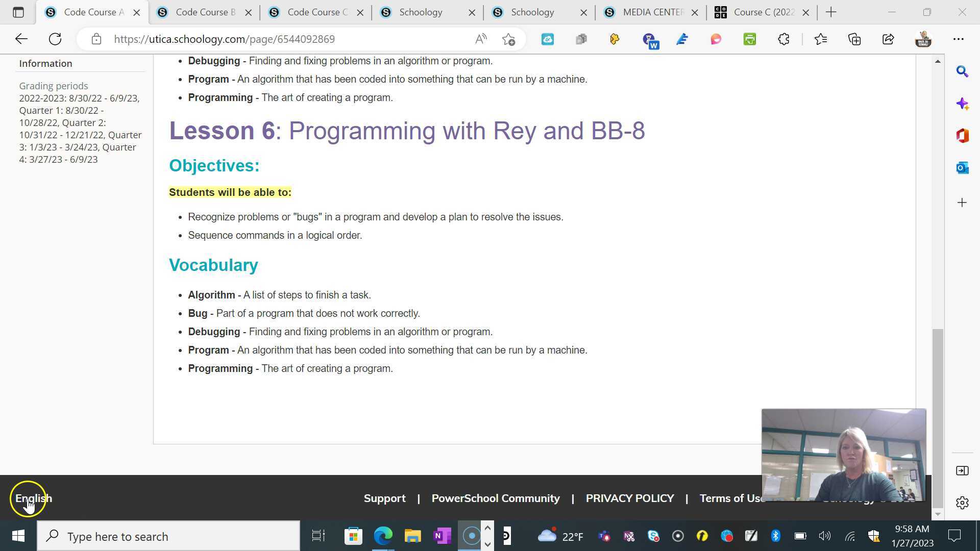
Task: Refresh the current page
Action: click(55, 39)
